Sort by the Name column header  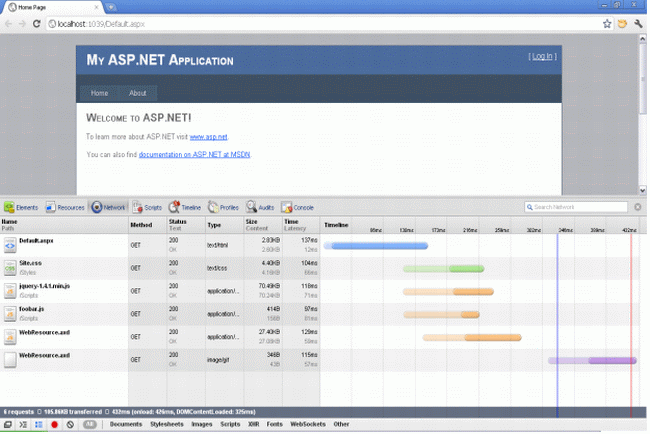[64, 225]
